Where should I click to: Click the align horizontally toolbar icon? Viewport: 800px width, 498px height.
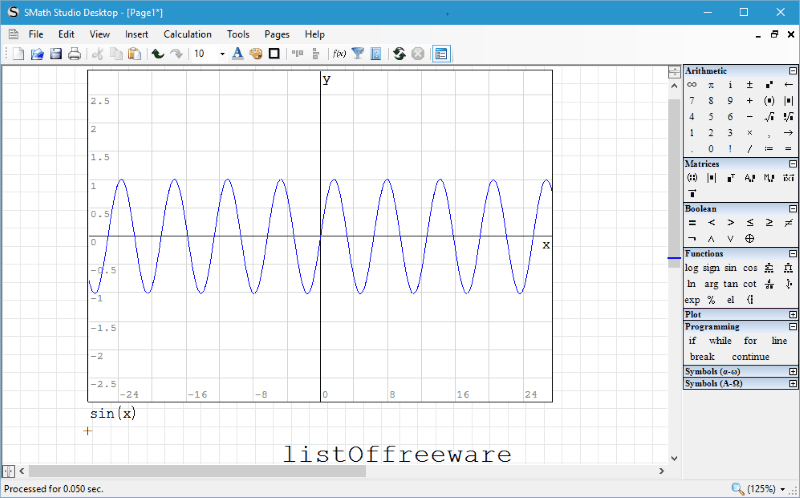point(297,54)
